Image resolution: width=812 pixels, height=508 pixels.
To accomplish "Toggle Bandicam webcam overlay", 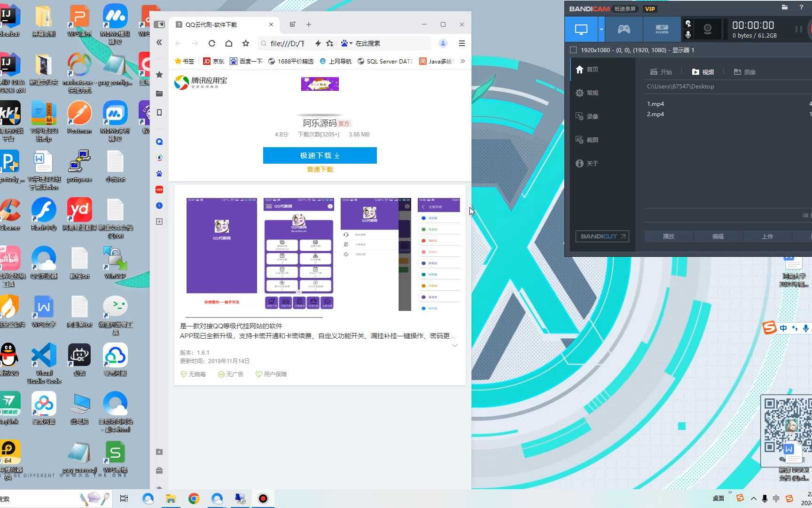I will click(x=707, y=29).
